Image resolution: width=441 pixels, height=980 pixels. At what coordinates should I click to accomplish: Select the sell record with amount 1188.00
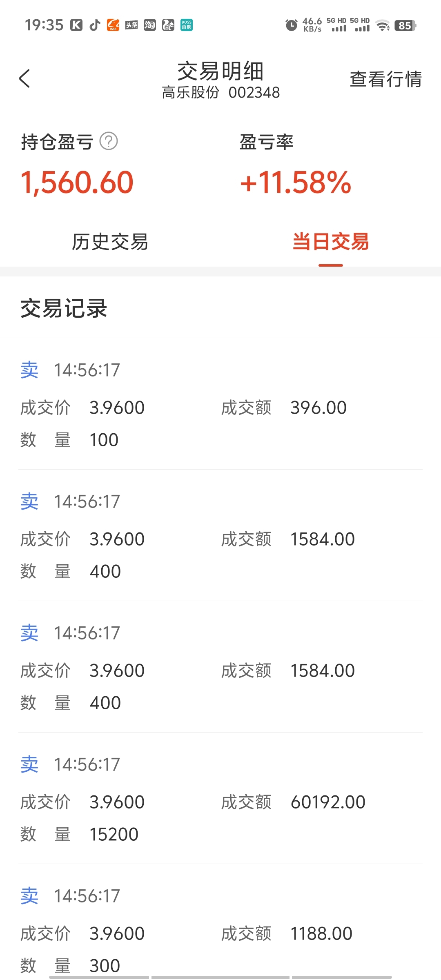220,923
